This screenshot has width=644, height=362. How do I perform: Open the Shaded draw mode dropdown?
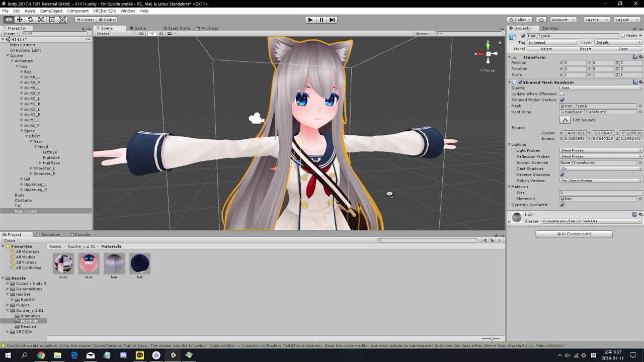[115, 34]
